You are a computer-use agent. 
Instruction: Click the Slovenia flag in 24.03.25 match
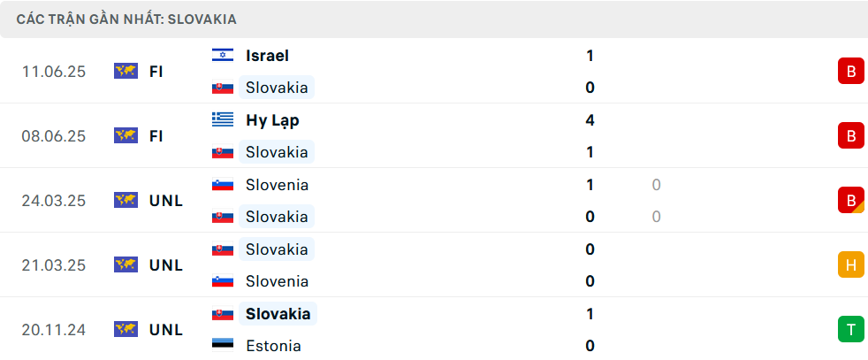click(223, 185)
